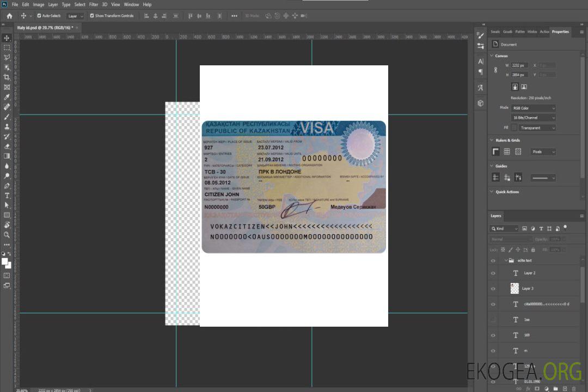Select the Frame tool
The height and width of the screenshot is (392, 588).
(x=7, y=87)
